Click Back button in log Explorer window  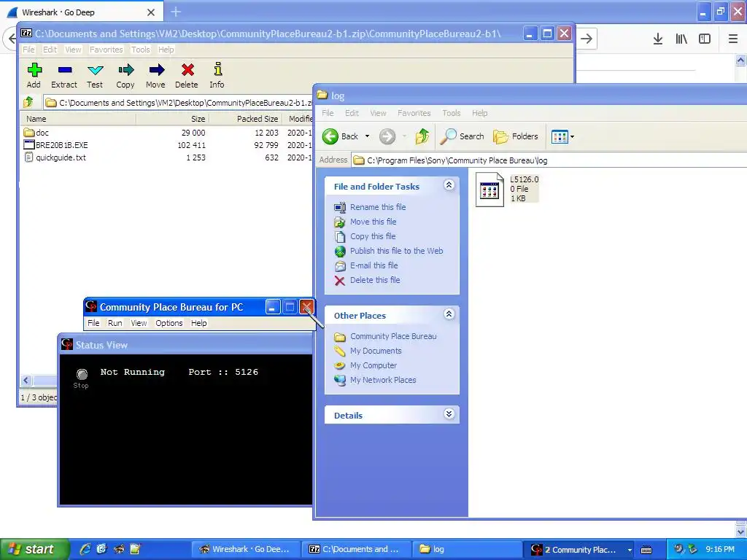tap(340, 136)
